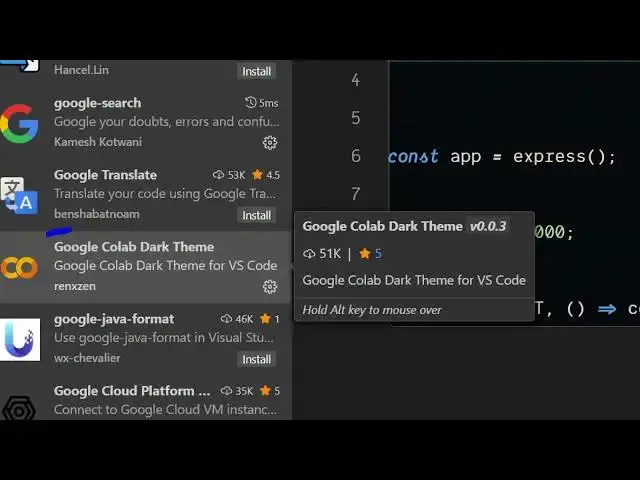Open manage gear for Google Colab Dark Theme
This screenshot has height=480, width=640.
pos(270,287)
